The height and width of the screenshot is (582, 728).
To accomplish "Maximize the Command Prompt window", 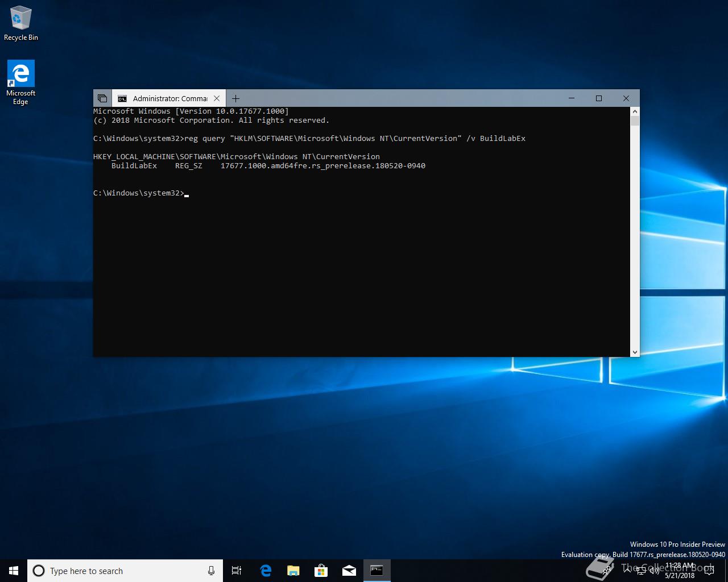I will coord(599,98).
